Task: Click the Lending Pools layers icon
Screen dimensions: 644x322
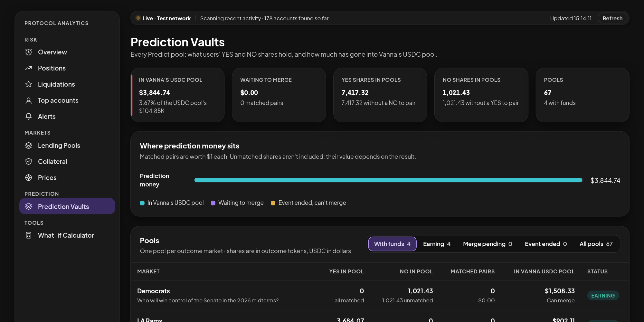Action: coord(29,146)
